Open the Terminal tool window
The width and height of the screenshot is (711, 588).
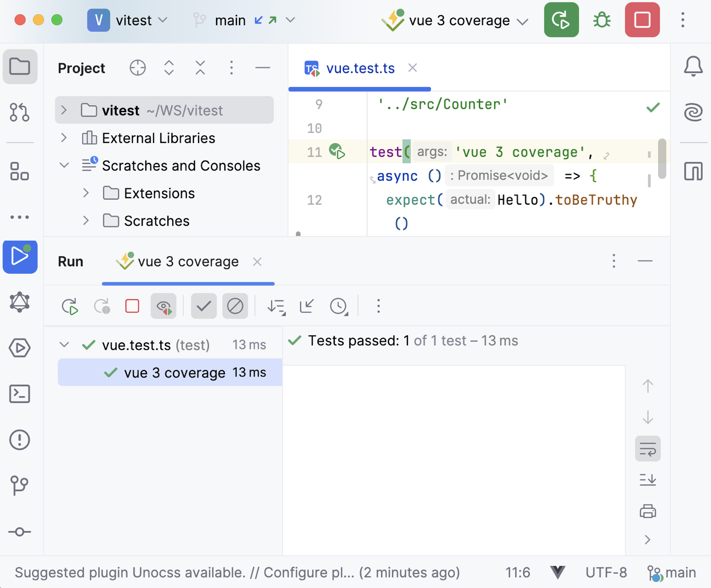coord(20,394)
